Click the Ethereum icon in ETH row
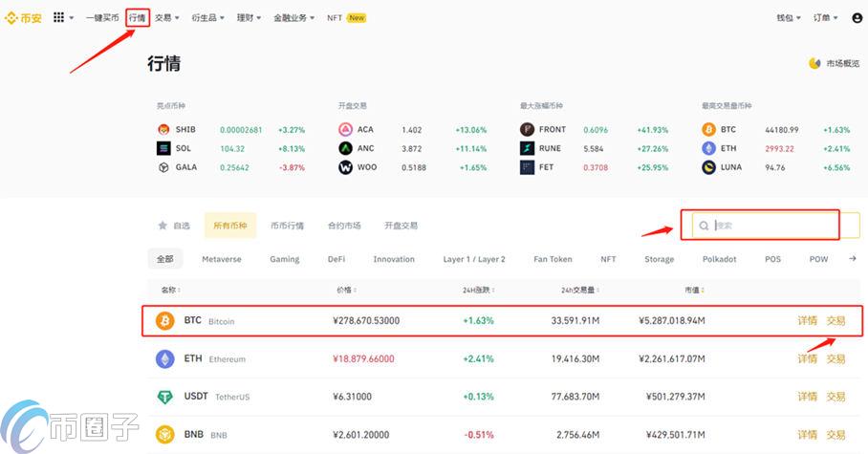The image size is (868, 454). (x=165, y=358)
